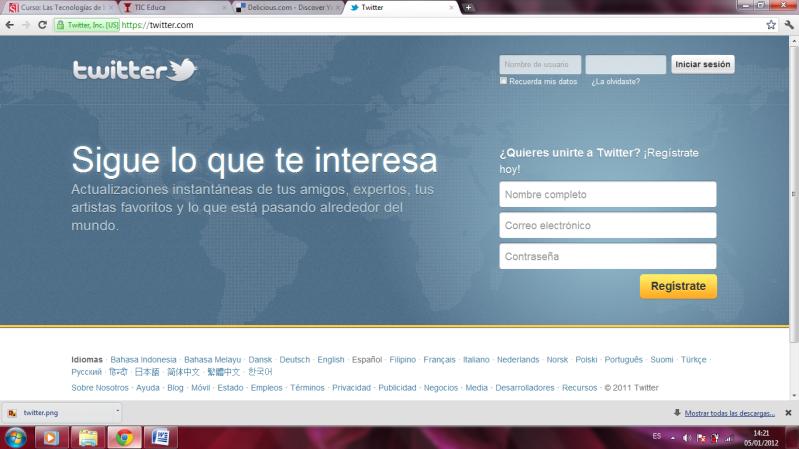Click the login password field

(626, 64)
